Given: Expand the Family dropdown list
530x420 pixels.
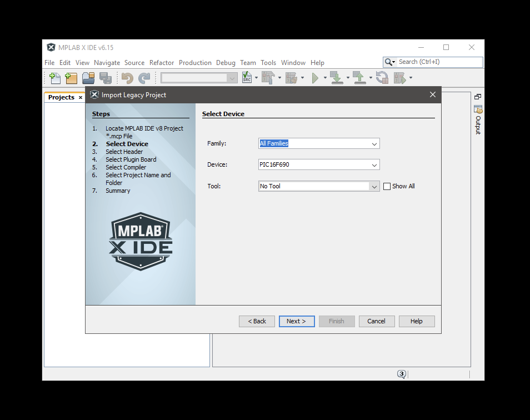Looking at the screenshot, I should pos(374,144).
